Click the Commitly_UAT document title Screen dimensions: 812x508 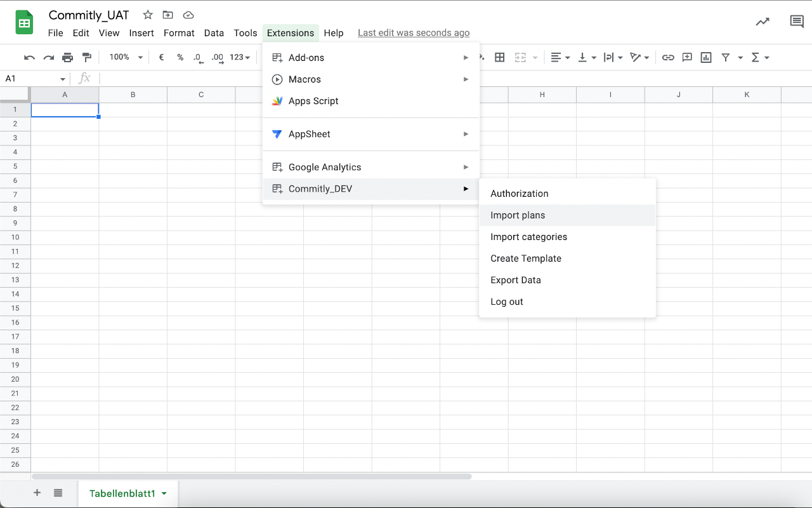89,15
